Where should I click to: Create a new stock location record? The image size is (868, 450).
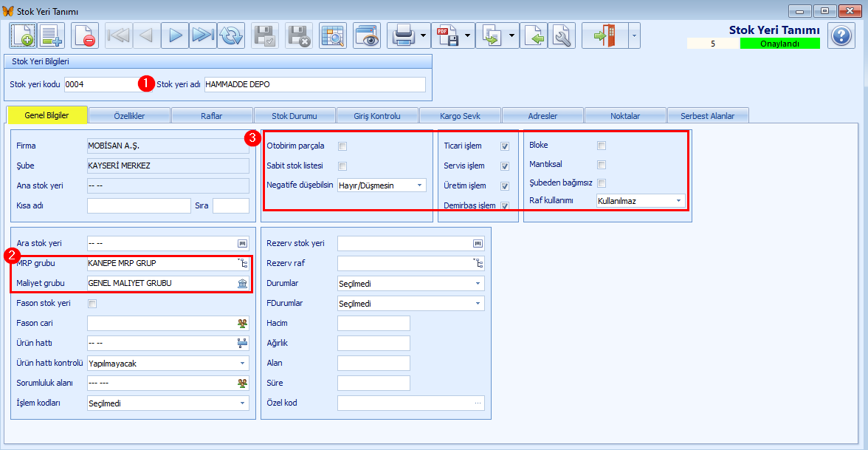(x=23, y=36)
